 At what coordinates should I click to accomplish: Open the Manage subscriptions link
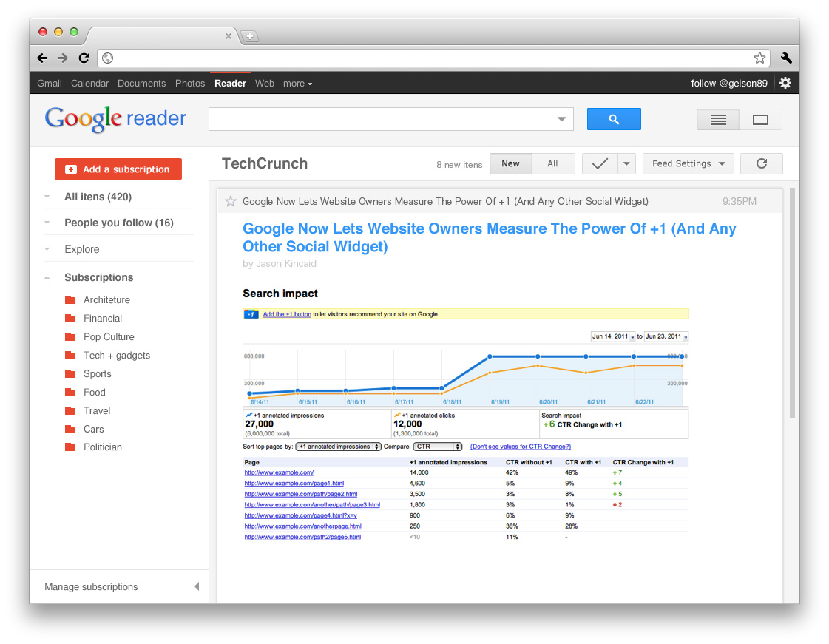[91, 587]
